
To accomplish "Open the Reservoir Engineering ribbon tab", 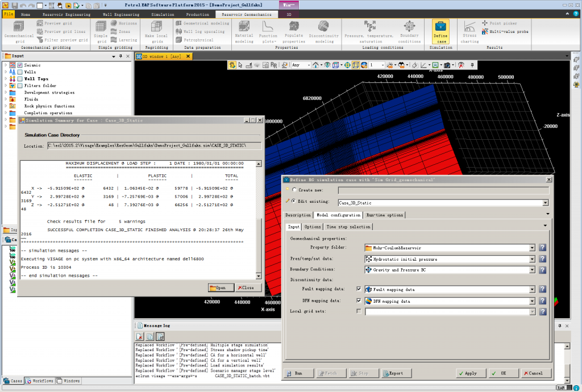I will [66, 14].
